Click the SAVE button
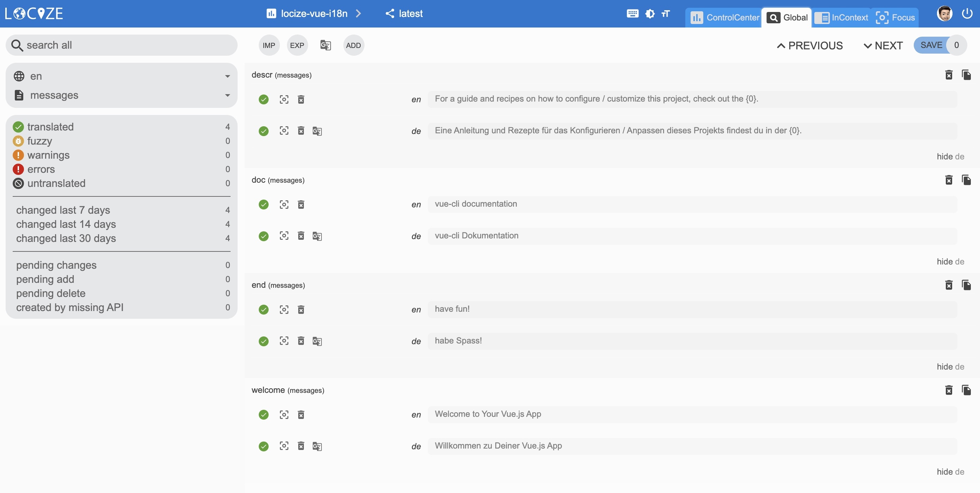 [x=931, y=45]
